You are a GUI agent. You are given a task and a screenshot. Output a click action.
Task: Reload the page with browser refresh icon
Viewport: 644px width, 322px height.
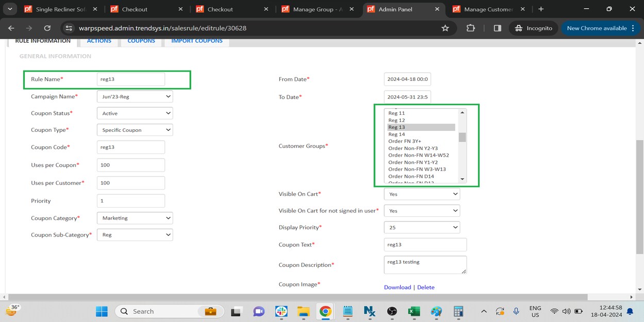(x=47, y=28)
